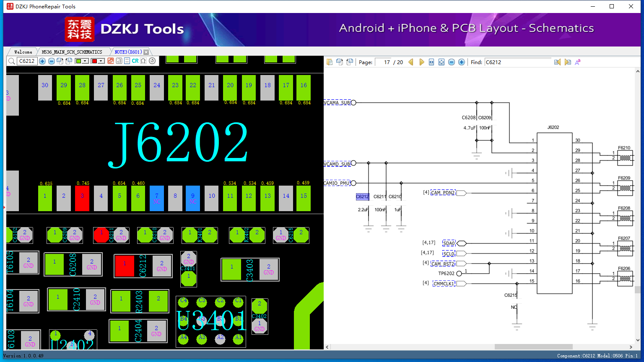644x362 pixels.
Task: Toggle the letter 'a' text display icon
Action: (x=119, y=61)
